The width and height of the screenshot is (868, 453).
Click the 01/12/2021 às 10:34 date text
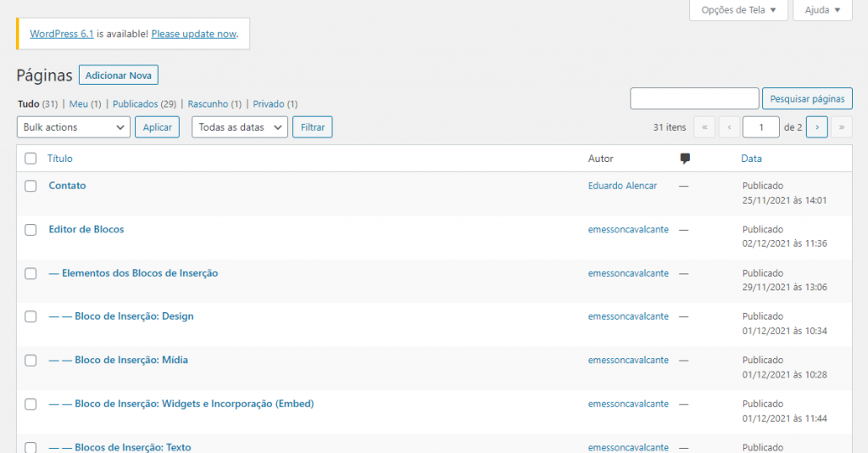[x=784, y=331]
